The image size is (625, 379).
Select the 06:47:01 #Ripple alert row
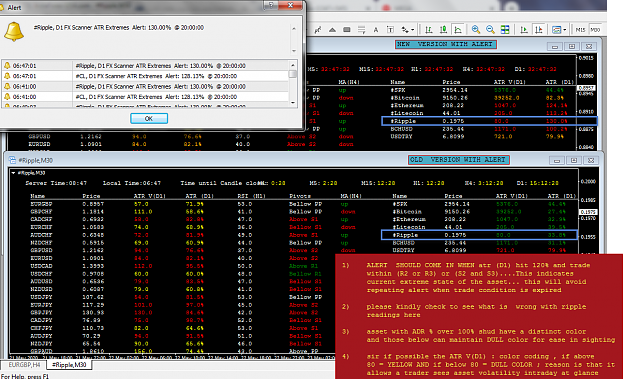click(145, 65)
